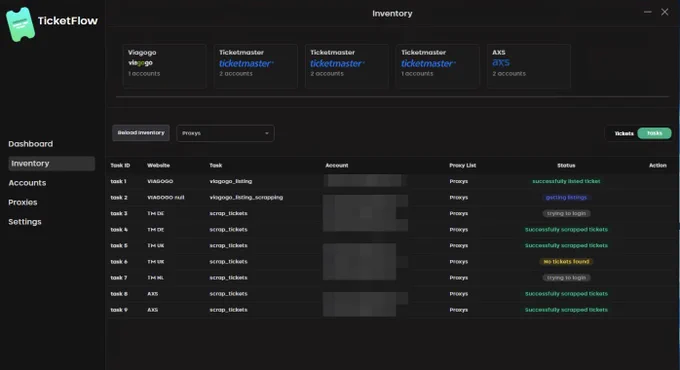
Task: Open the first Ticketmaster account card
Action: pyautogui.click(x=255, y=66)
